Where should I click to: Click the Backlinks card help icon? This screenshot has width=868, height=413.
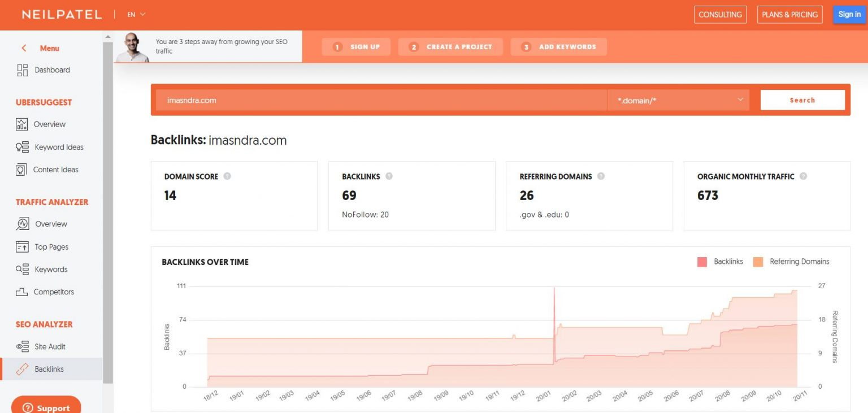click(389, 176)
